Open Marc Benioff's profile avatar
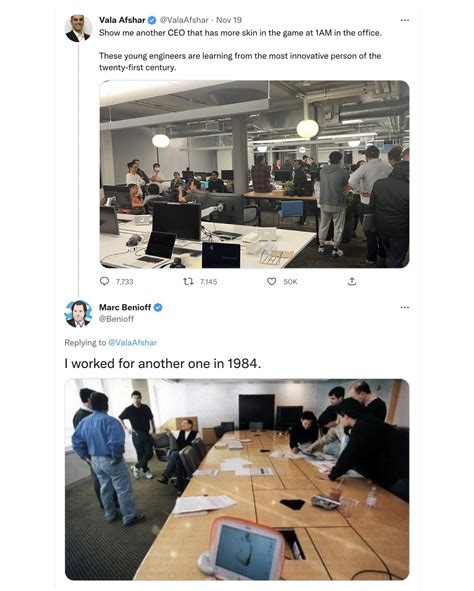 coord(78,314)
